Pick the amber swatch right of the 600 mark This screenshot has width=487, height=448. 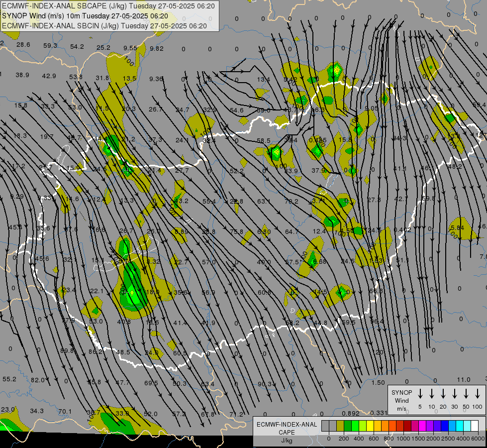[378, 426]
